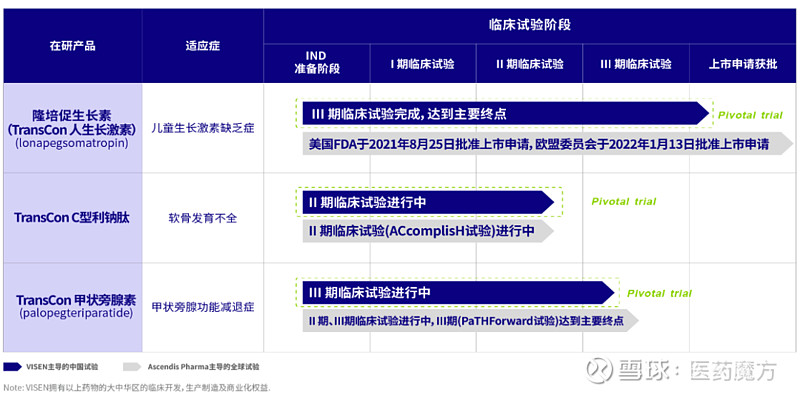Image resolution: width=800 pixels, height=395 pixels.
Task: Click the I 期临床试验 header cell
Action: click(423, 63)
